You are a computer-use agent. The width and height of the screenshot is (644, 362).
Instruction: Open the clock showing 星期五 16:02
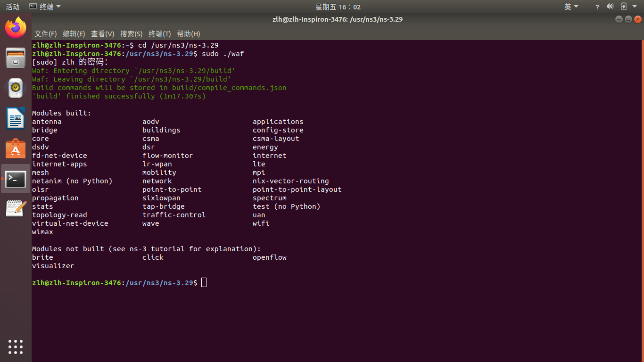pyautogui.click(x=338, y=7)
